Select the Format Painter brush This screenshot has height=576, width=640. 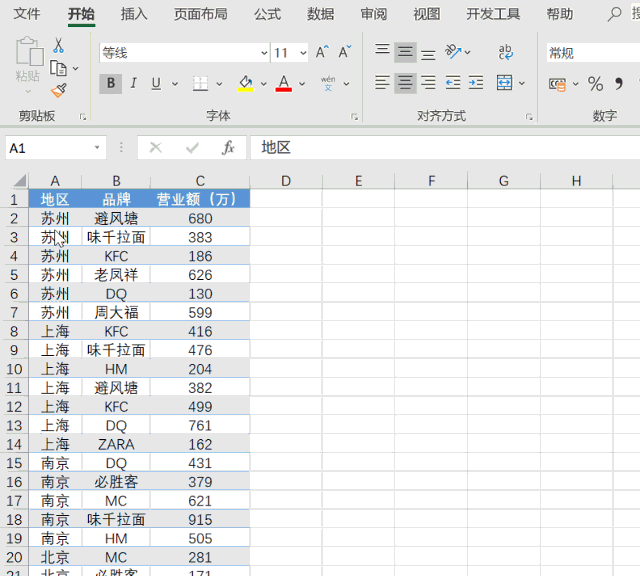pos(58,90)
